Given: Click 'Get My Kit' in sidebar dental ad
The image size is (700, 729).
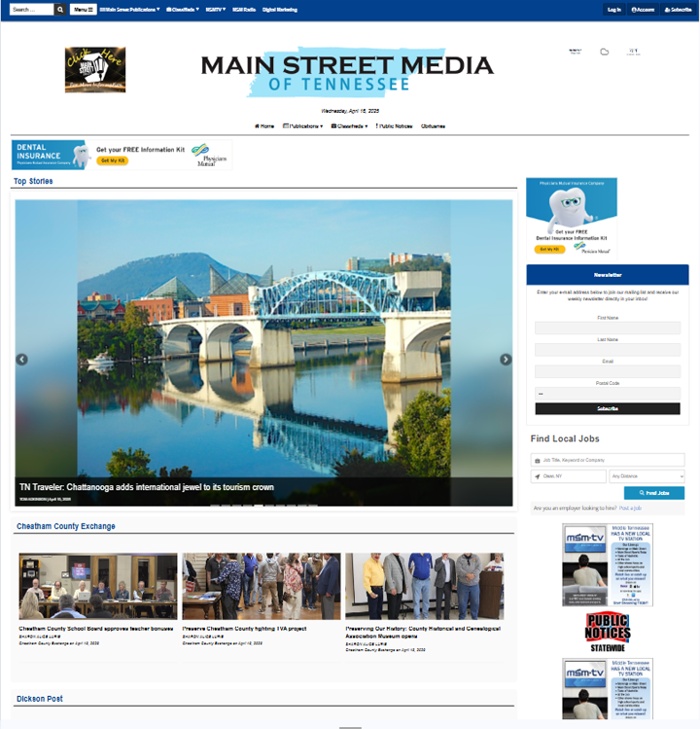Looking at the screenshot, I should (x=549, y=249).
